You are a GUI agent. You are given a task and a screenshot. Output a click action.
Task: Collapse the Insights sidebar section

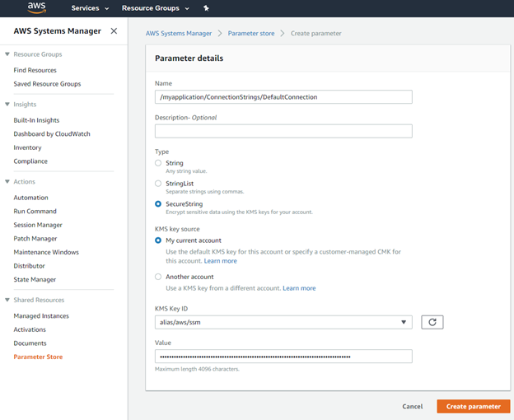[7, 105]
